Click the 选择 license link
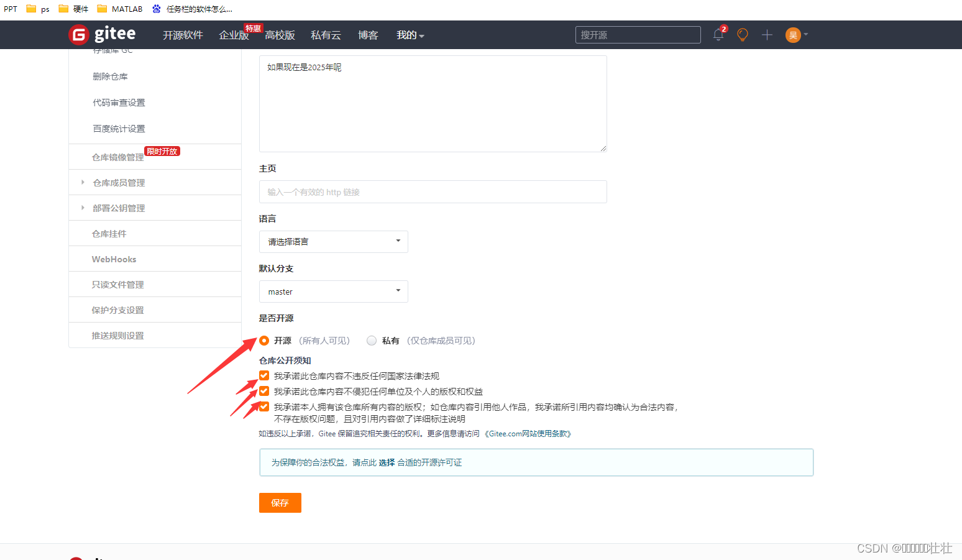The height and width of the screenshot is (560, 962). click(x=387, y=462)
